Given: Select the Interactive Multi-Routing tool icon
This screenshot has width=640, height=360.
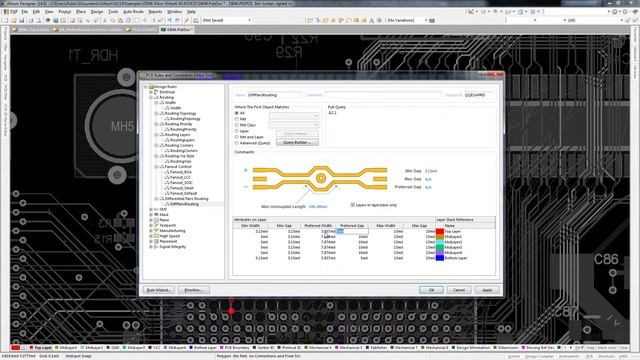Looking at the screenshot, I should tap(318, 20).
